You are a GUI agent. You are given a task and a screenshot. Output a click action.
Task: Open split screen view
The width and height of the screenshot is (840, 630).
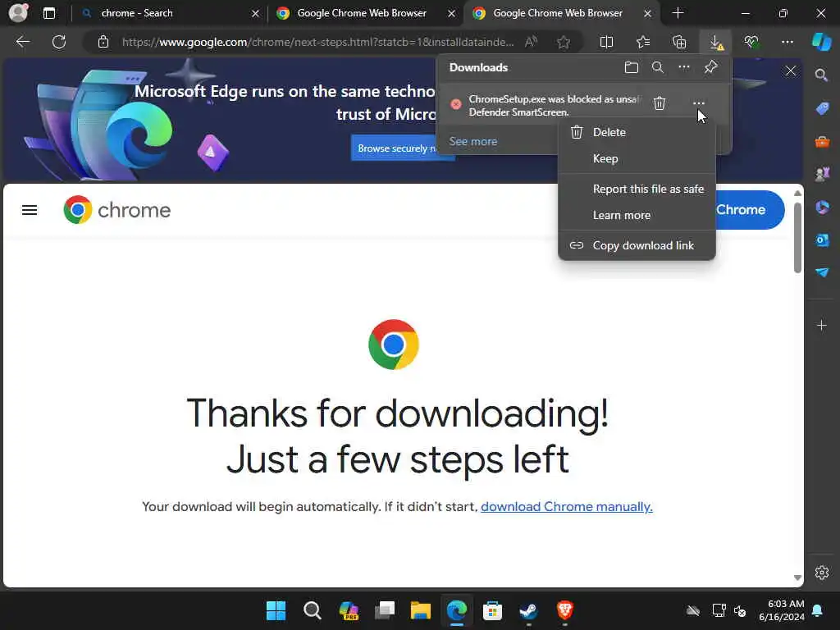click(606, 42)
